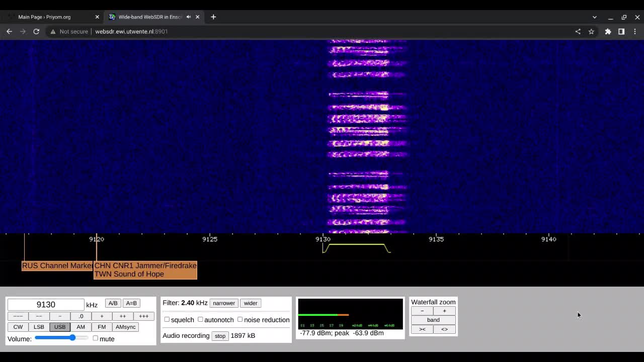Enable the autonotch checkbox
This screenshot has height=362, width=644.
(x=200, y=319)
